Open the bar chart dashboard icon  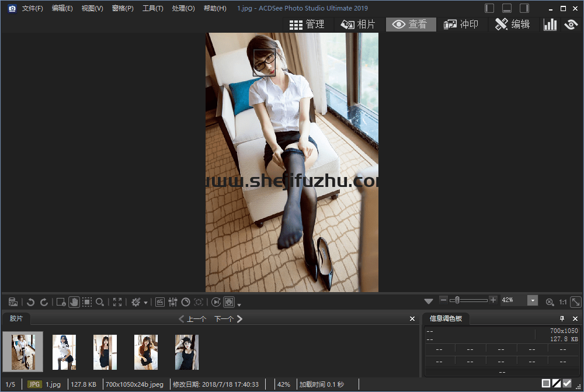point(550,25)
